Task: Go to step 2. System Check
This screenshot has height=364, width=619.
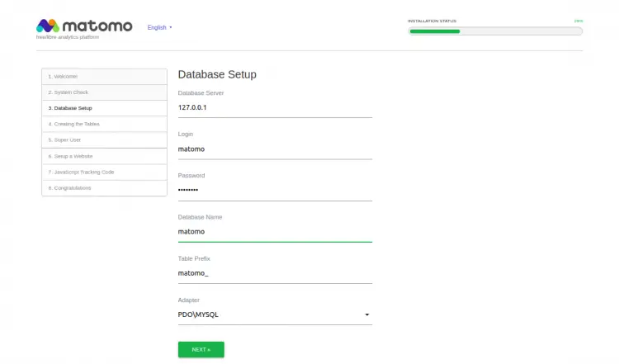Action: click(104, 92)
